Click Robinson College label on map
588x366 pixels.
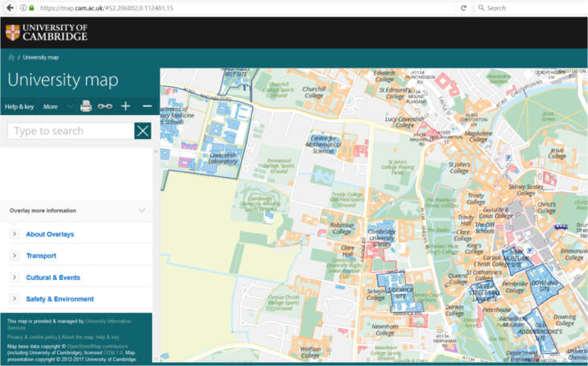coord(342,228)
